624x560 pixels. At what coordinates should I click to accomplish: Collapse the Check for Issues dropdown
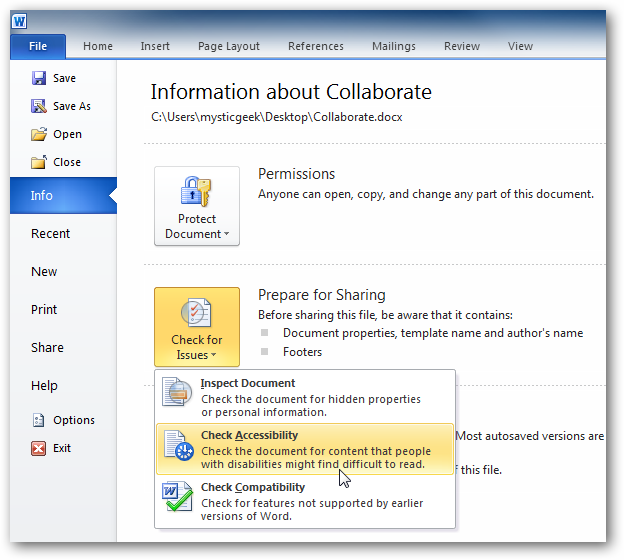(x=197, y=327)
